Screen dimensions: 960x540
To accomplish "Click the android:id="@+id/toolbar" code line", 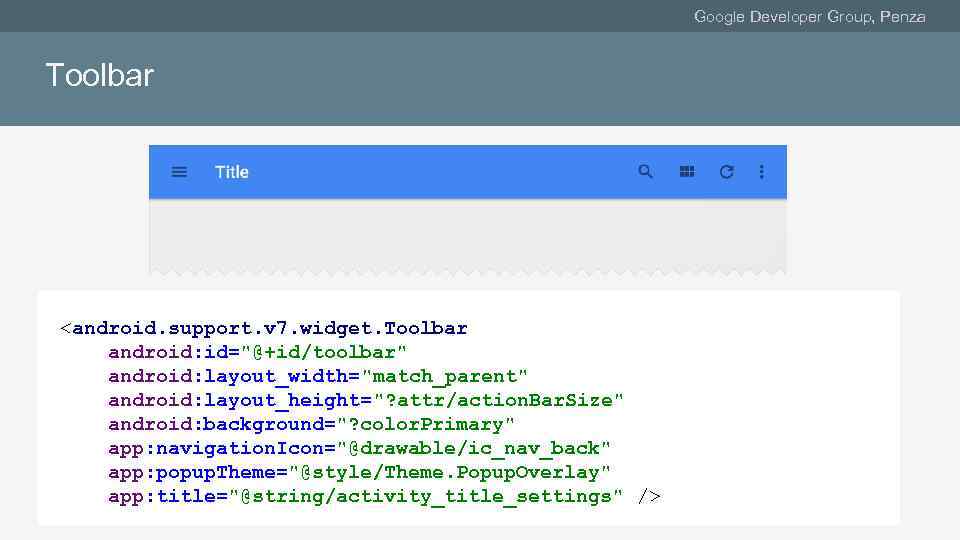I will pyautogui.click(x=258, y=352).
